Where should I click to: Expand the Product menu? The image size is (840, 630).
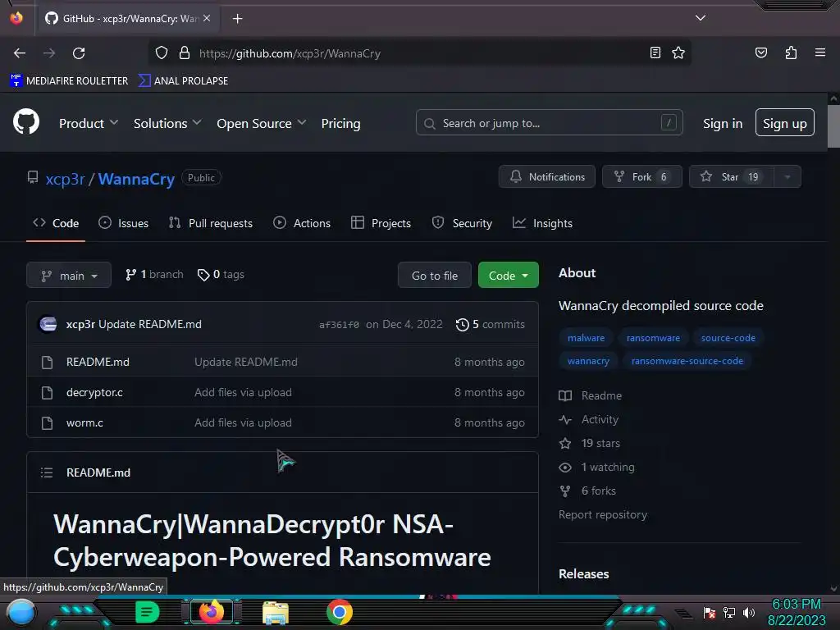(x=89, y=123)
